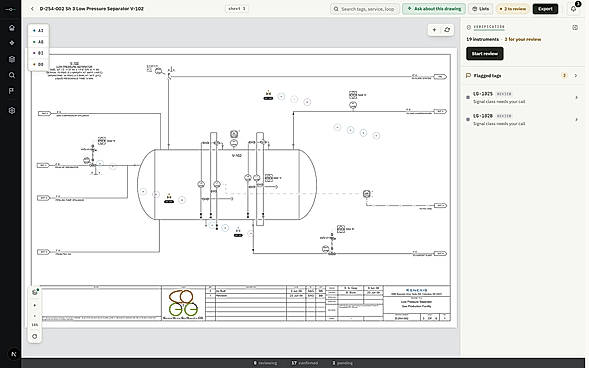The height and width of the screenshot is (368, 589).
Task: Go back using the header back arrow
Action: 32,9
